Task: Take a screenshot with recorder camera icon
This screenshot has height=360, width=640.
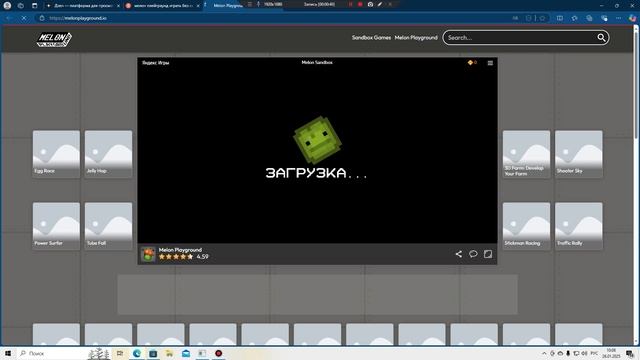Action: 370,4
